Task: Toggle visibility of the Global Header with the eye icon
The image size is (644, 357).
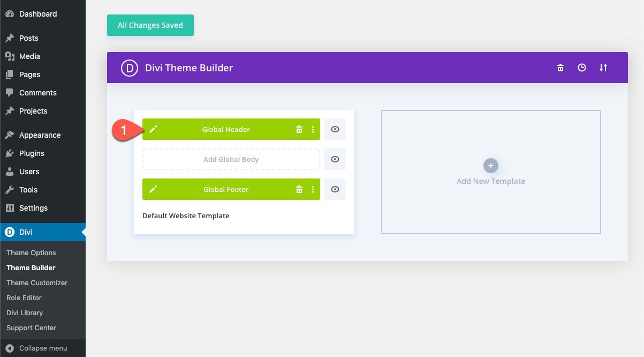Action: pos(335,129)
